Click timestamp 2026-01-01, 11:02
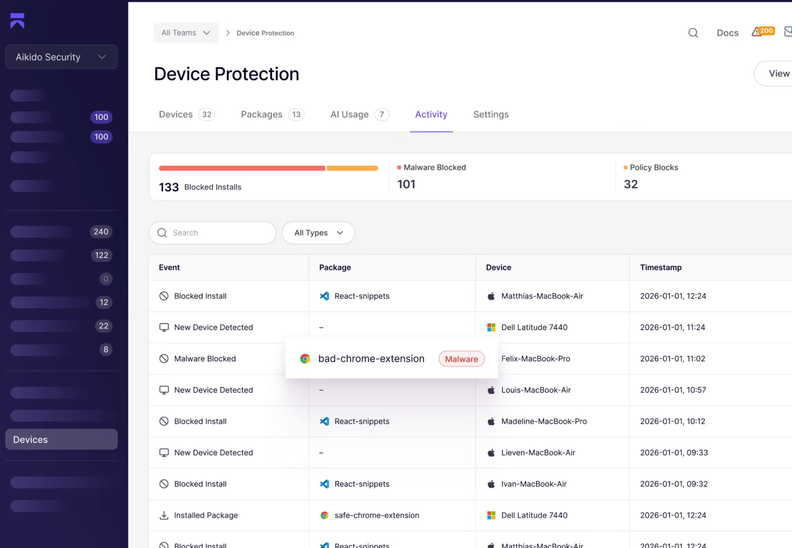792x548 pixels. tap(672, 359)
